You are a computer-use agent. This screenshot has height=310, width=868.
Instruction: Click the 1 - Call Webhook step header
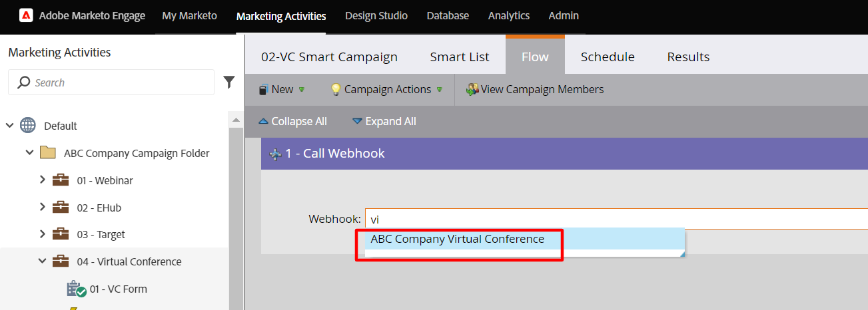coord(564,154)
